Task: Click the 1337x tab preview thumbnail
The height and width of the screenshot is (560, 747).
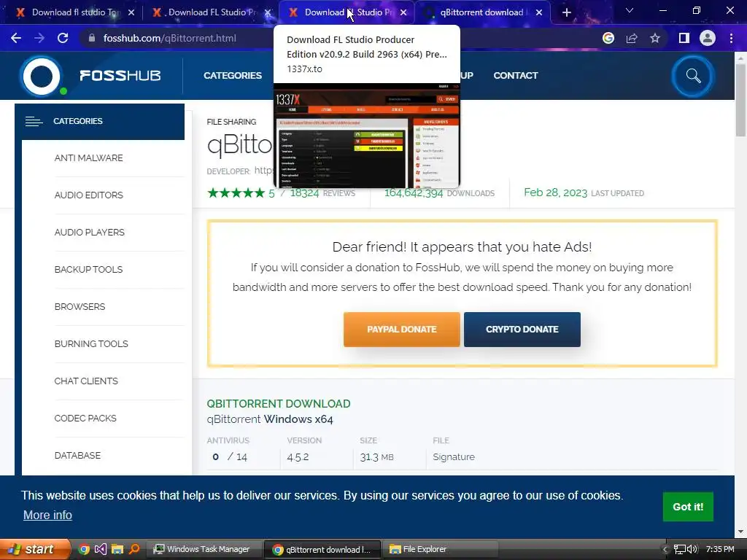Action: pos(367,136)
